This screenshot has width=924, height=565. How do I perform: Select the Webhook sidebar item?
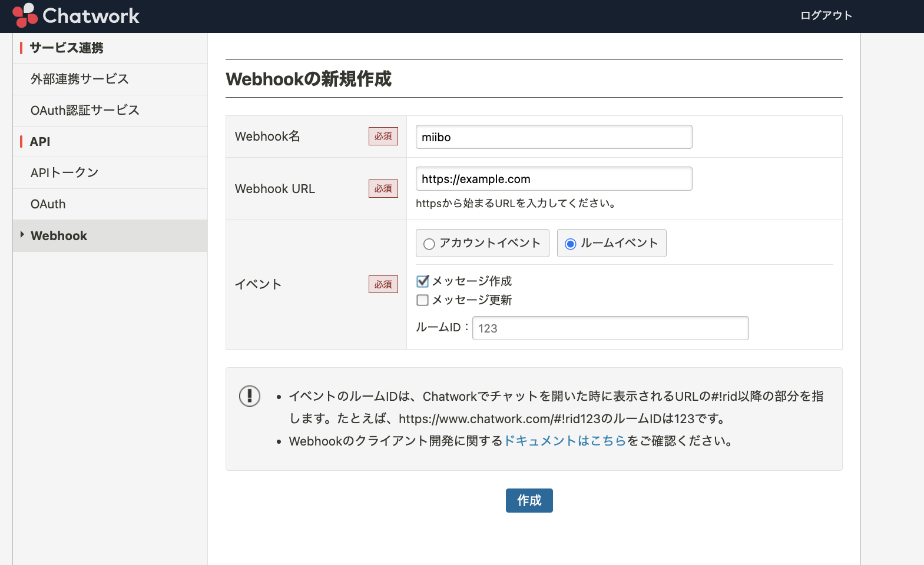coord(110,236)
